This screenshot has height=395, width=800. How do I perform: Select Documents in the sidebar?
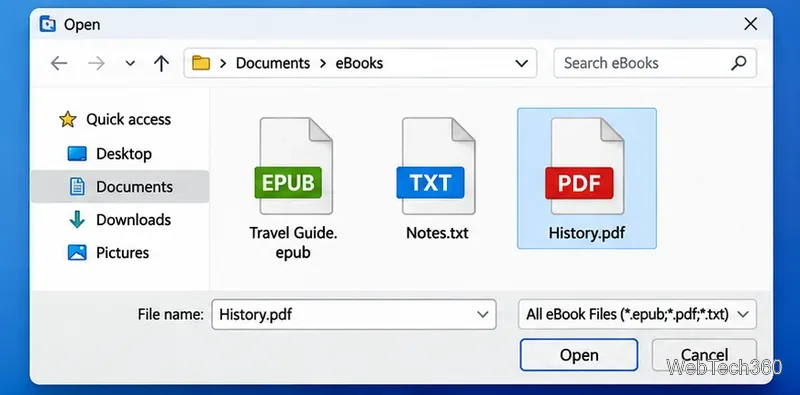click(119, 187)
